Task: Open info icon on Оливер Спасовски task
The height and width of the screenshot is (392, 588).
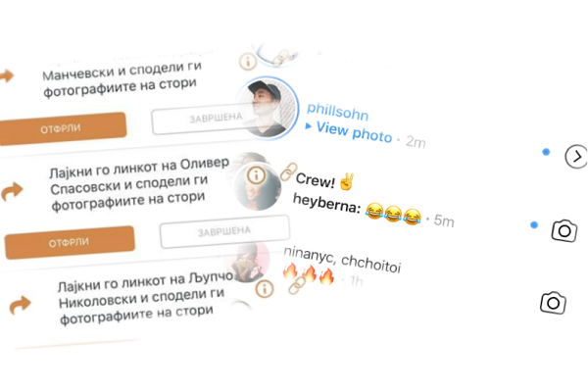Action: click(256, 174)
